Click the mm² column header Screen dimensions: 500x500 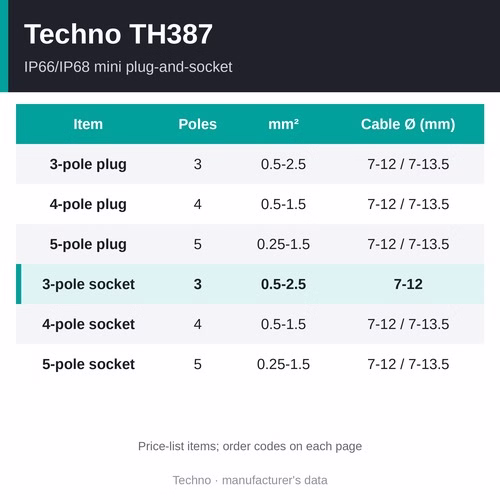283,124
